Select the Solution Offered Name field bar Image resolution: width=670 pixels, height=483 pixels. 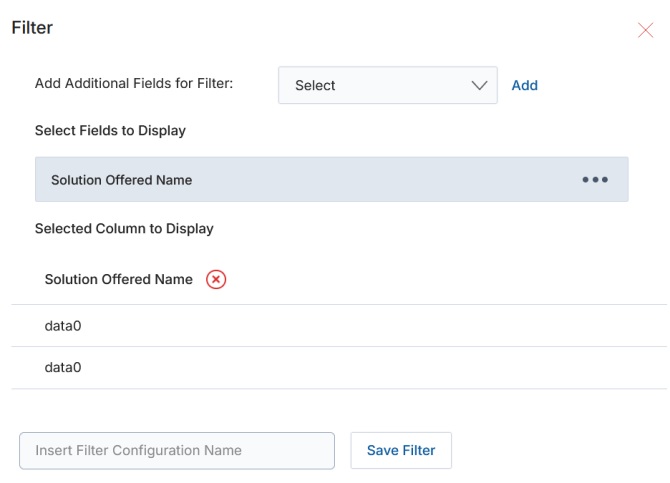[x=332, y=180]
